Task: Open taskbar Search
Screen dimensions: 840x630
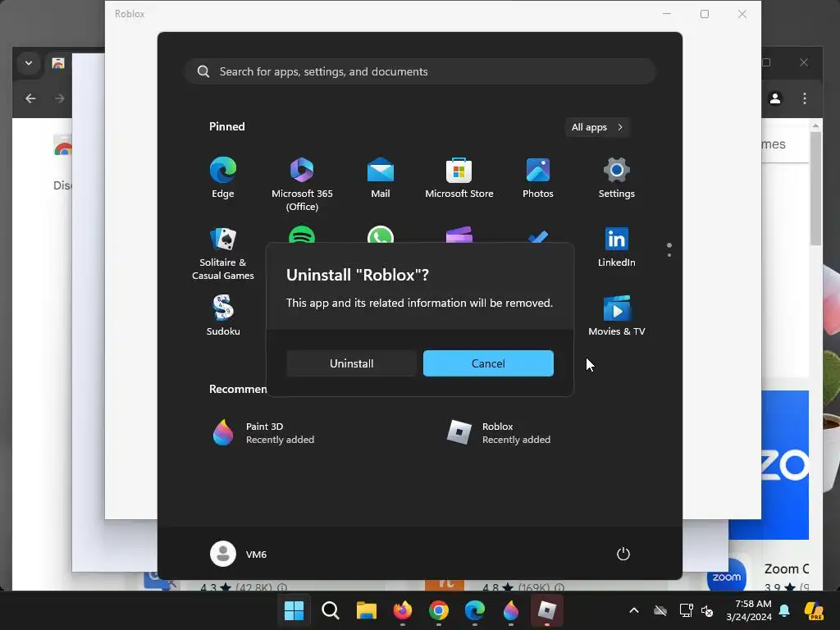Action: [331, 610]
